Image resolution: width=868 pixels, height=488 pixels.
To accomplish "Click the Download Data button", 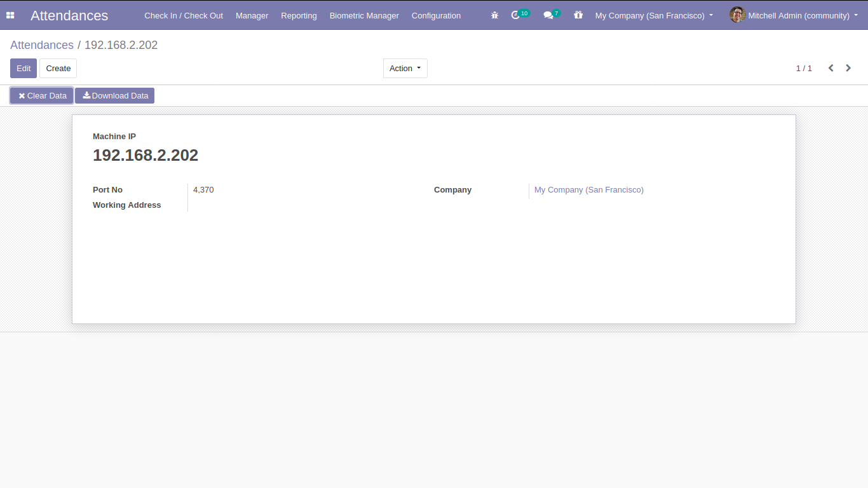I will click(115, 96).
